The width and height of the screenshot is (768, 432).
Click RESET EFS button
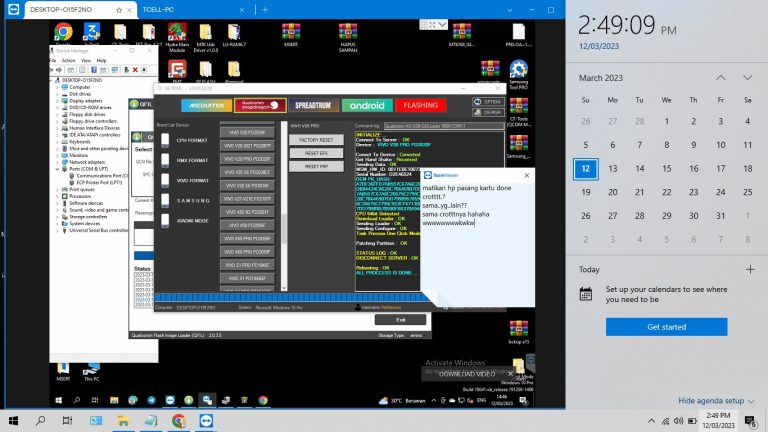(x=316, y=153)
